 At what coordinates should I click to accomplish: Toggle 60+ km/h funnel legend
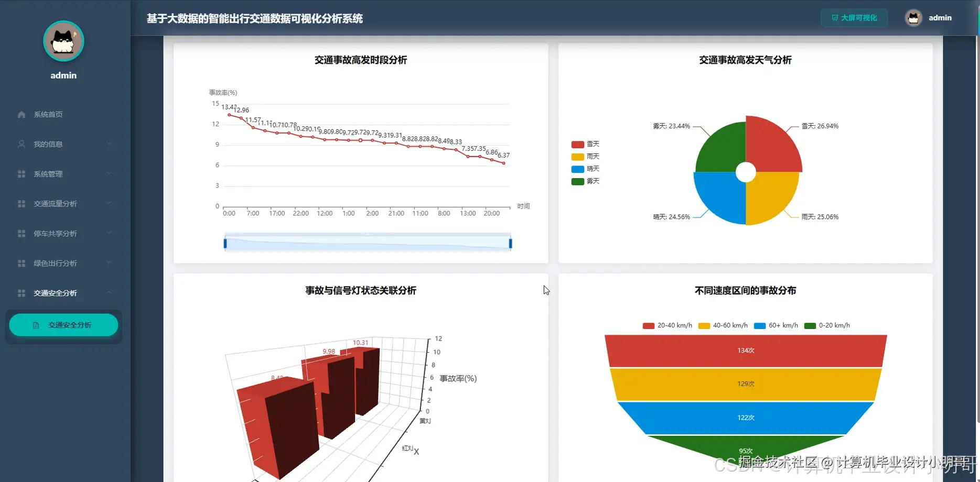(x=776, y=325)
